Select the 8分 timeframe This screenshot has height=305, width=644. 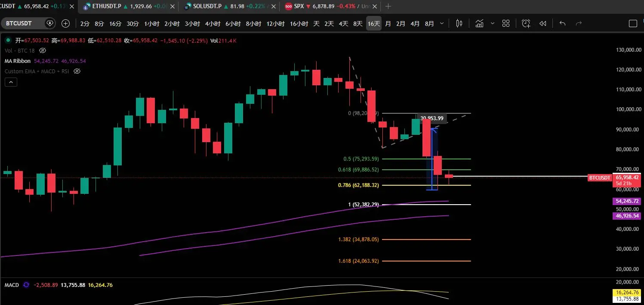click(x=99, y=24)
